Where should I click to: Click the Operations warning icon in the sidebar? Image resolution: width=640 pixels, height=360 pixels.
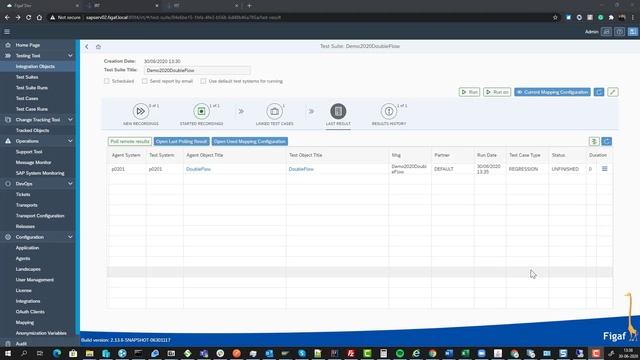[8, 141]
